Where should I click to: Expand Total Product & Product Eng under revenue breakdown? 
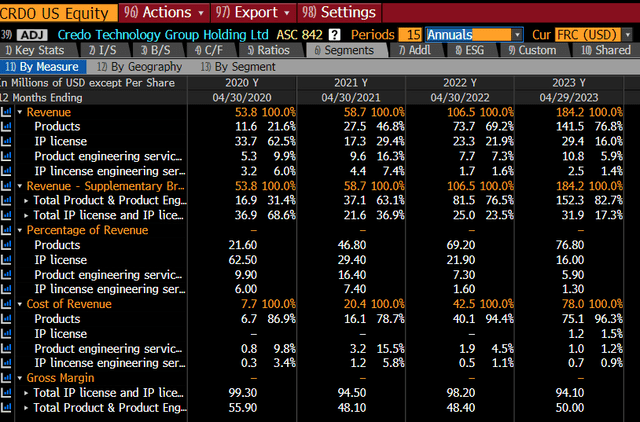pos(26,200)
